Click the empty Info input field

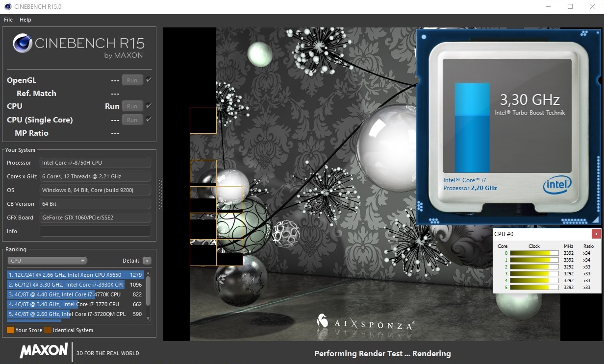click(95, 231)
